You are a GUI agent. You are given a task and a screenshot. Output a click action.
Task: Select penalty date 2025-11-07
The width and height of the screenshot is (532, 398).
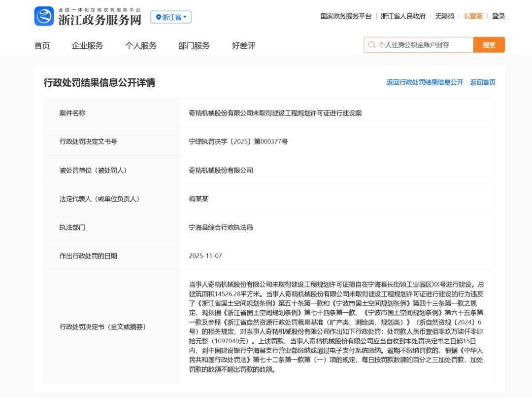(205, 255)
